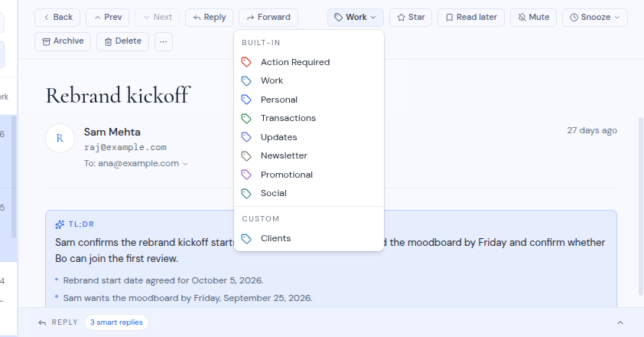Image resolution: width=644 pixels, height=337 pixels.
Task: Click the bookmark icon on Read later
Action: 449,18
